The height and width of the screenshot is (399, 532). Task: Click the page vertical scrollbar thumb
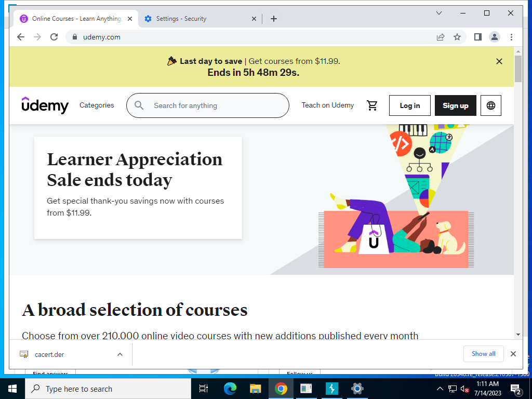tap(518, 69)
